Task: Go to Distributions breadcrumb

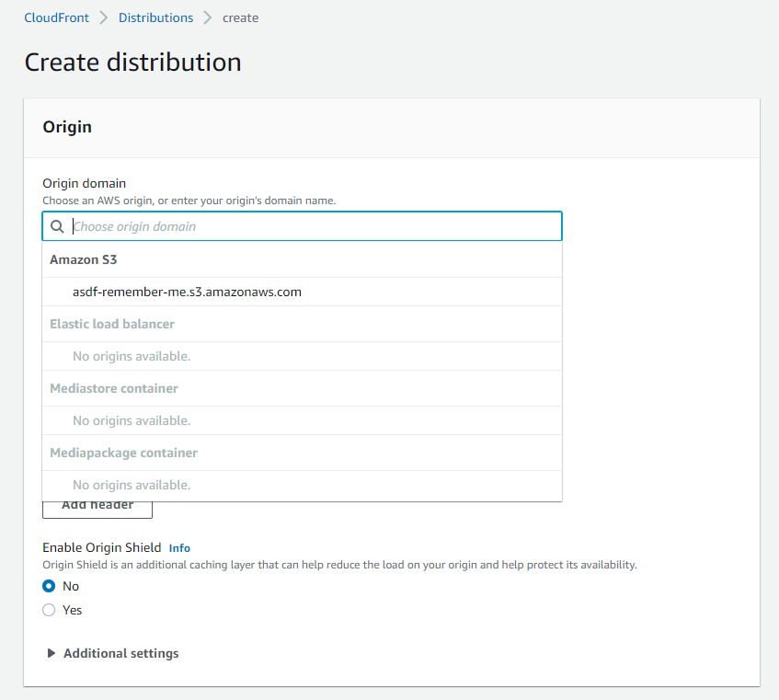Action: pyautogui.click(x=155, y=17)
